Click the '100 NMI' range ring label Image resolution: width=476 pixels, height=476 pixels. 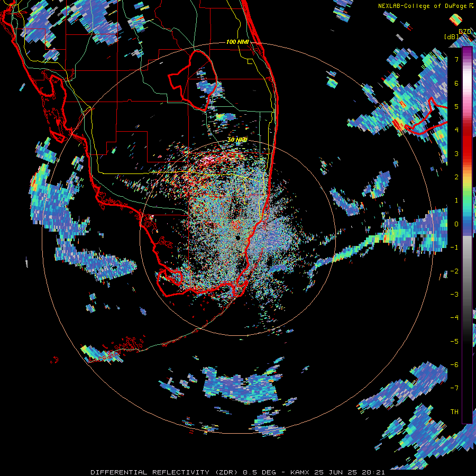[x=237, y=42]
